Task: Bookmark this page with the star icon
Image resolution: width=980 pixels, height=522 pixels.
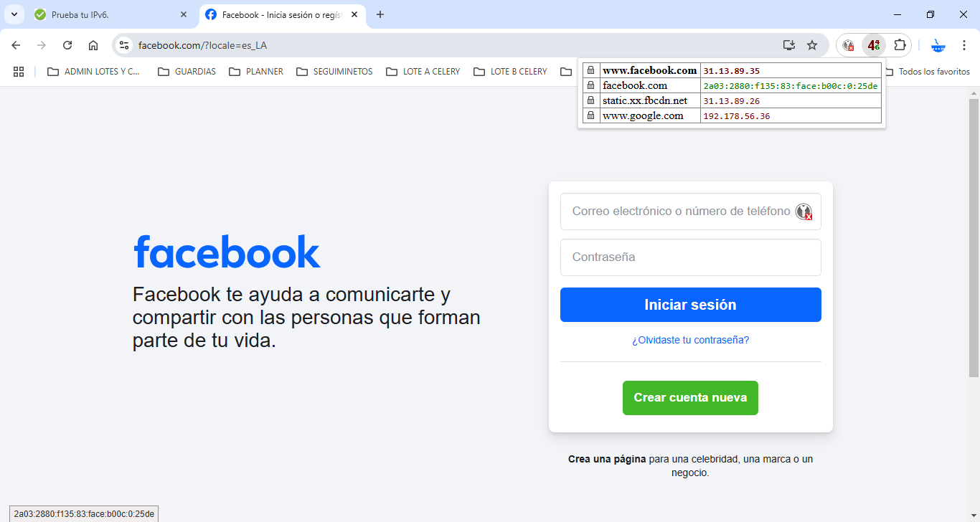Action: (x=812, y=45)
